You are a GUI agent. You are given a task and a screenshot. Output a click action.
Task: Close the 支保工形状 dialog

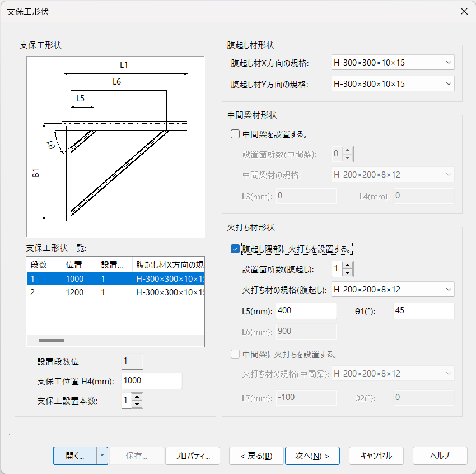click(464, 11)
